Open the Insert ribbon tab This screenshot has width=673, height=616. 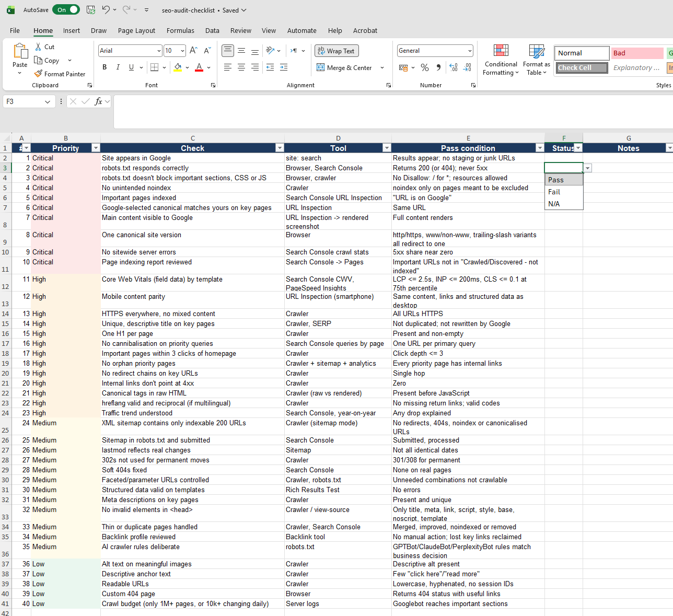pos(72,30)
